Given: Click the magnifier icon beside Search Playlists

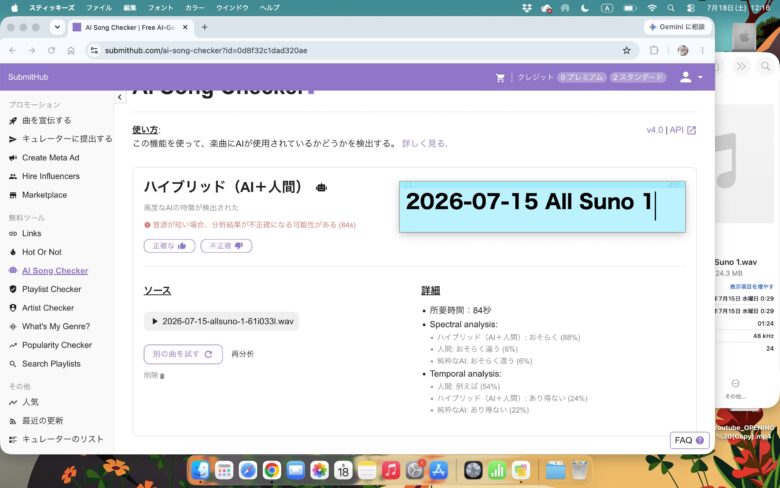Looking at the screenshot, I should tap(13, 364).
